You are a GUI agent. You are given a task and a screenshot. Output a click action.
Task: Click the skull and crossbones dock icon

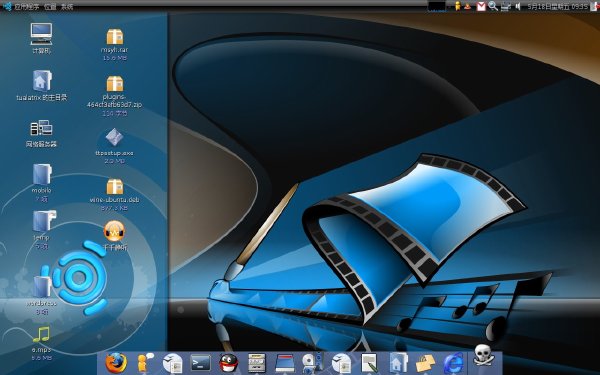click(483, 355)
